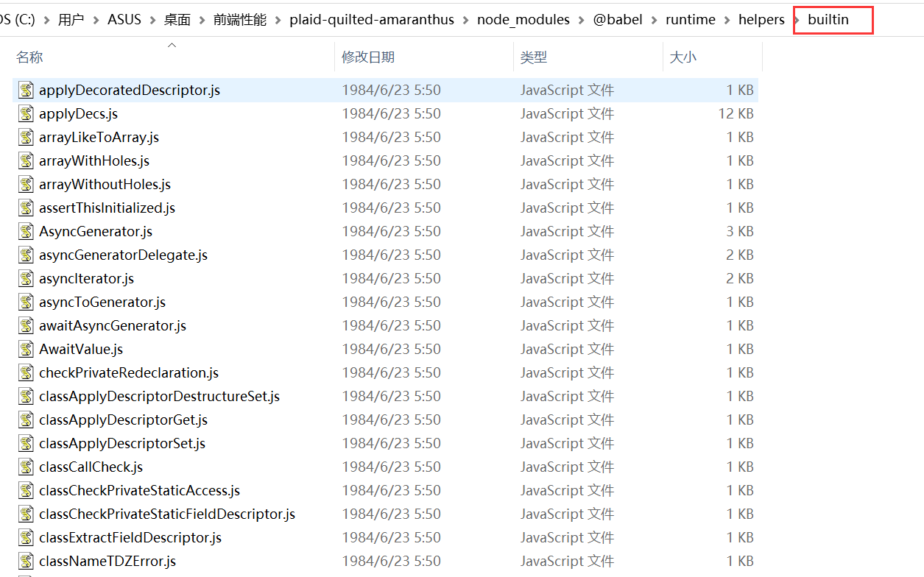
Task: Click the arrayWithHoles.js file icon
Action: 27,160
